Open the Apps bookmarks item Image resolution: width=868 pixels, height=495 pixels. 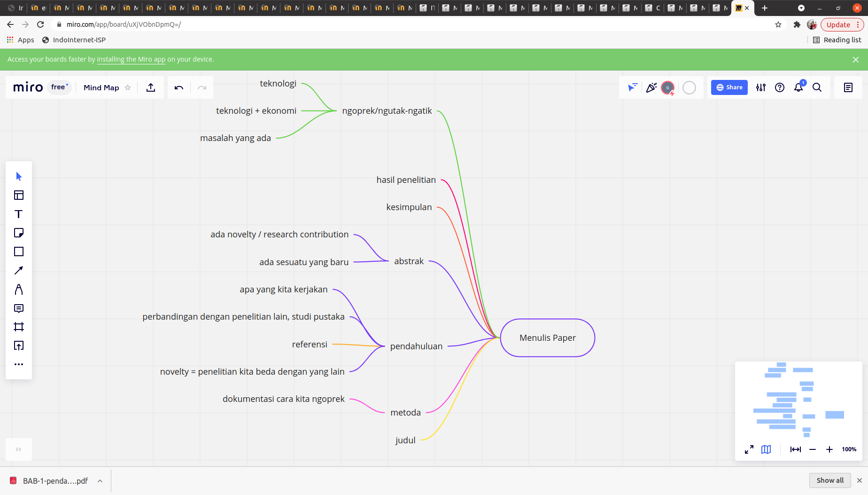click(21, 40)
